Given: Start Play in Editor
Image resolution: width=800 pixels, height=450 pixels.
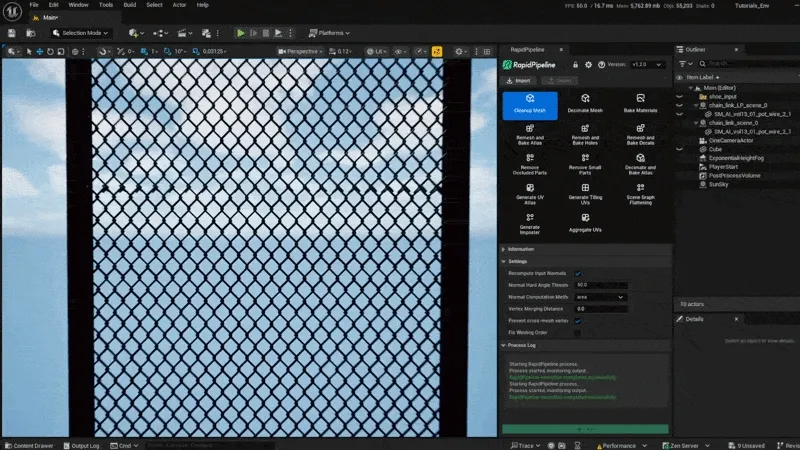Looking at the screenshot, I should pos(240,33).
